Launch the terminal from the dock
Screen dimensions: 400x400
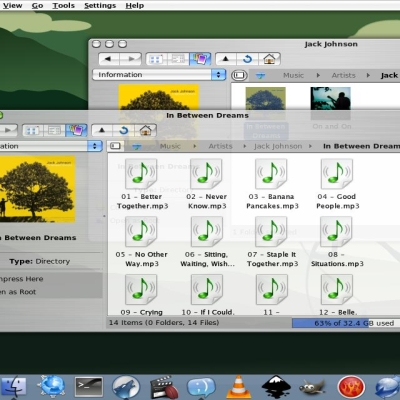pos(89,387)
